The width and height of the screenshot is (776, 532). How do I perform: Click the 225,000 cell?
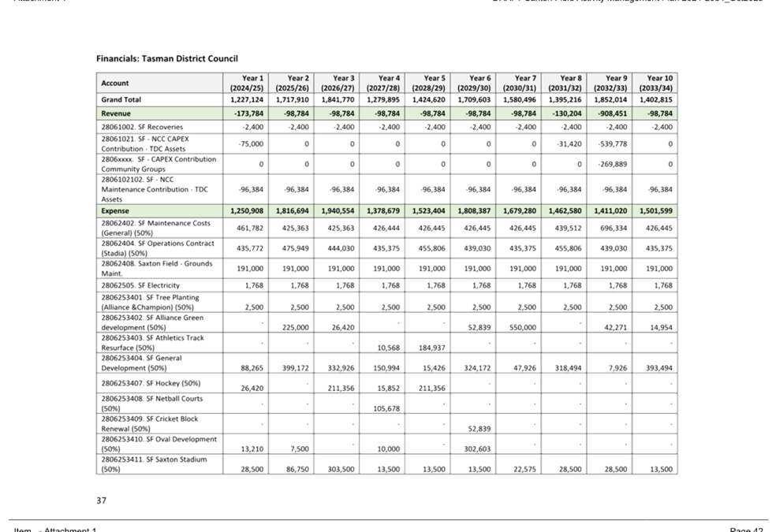click(x=296, y=327)
